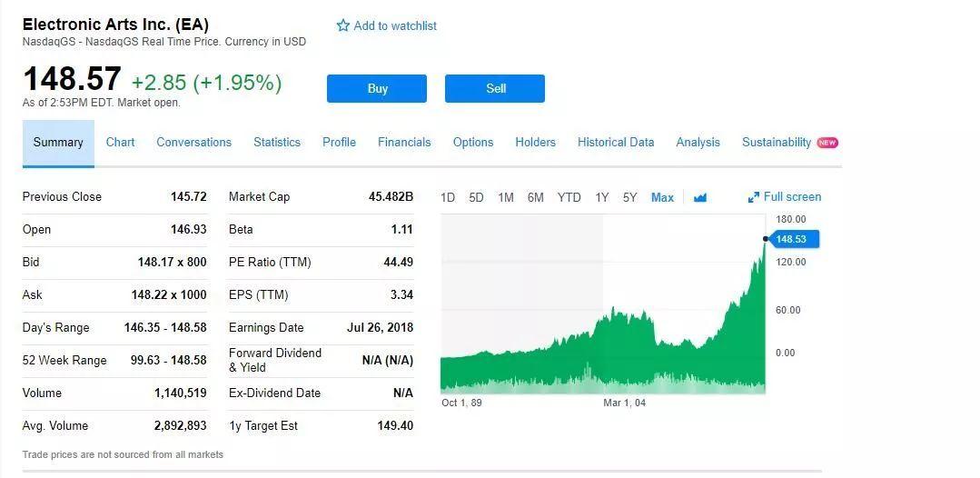Select the 1D chart range

coord(448,197)
